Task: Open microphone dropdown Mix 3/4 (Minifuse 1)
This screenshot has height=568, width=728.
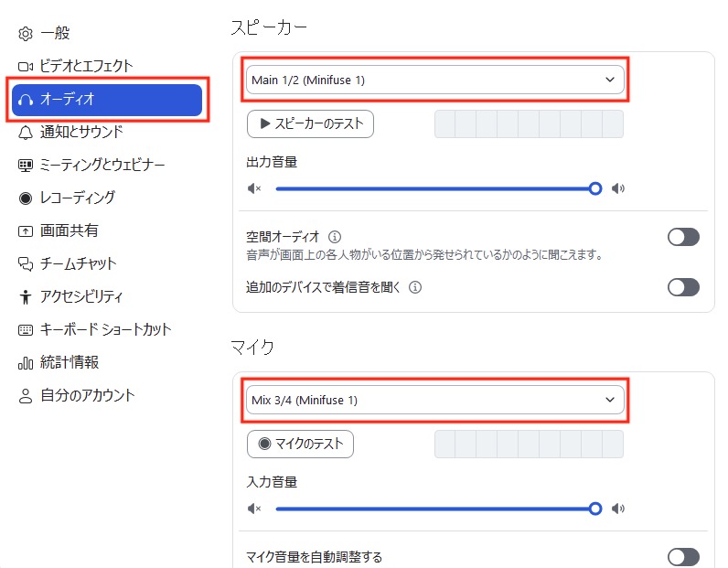Action: tap(435, 400)
